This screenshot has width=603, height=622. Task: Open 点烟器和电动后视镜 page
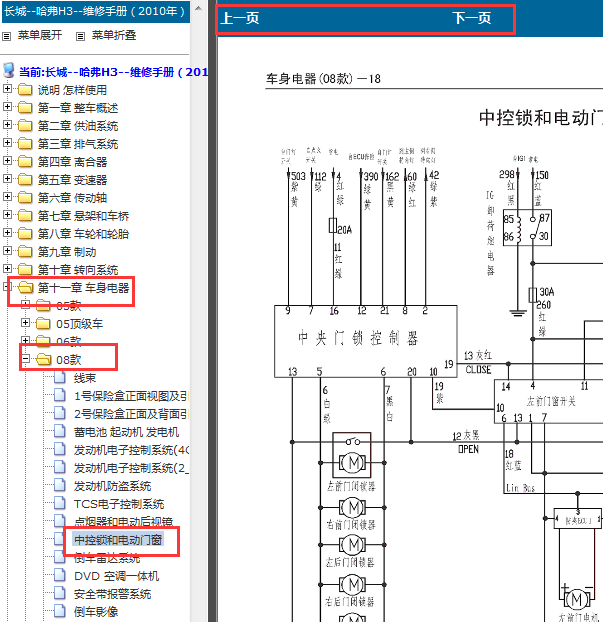coord(123,522)
